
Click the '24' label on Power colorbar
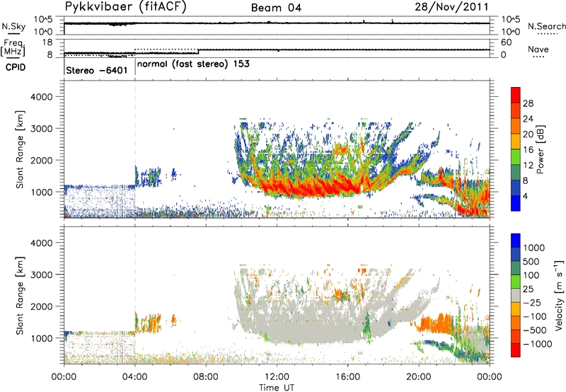tap(528, 119)
